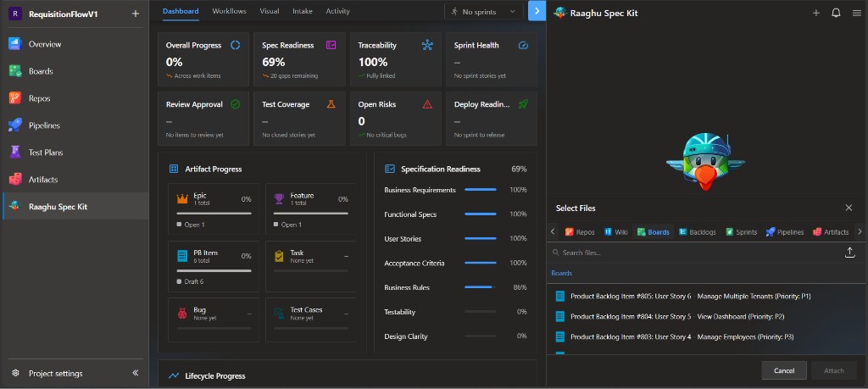
Task: Click the Cancel button
Action: pos(784,370)
